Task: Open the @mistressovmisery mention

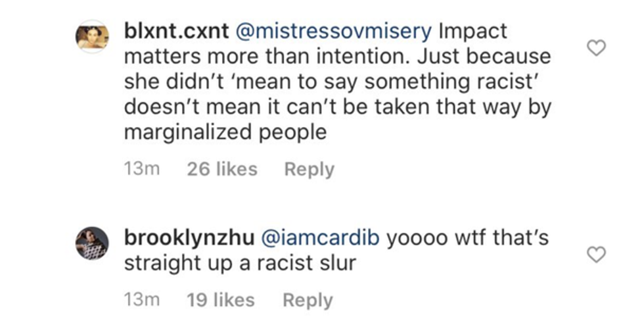Action: tap(334, 32)
